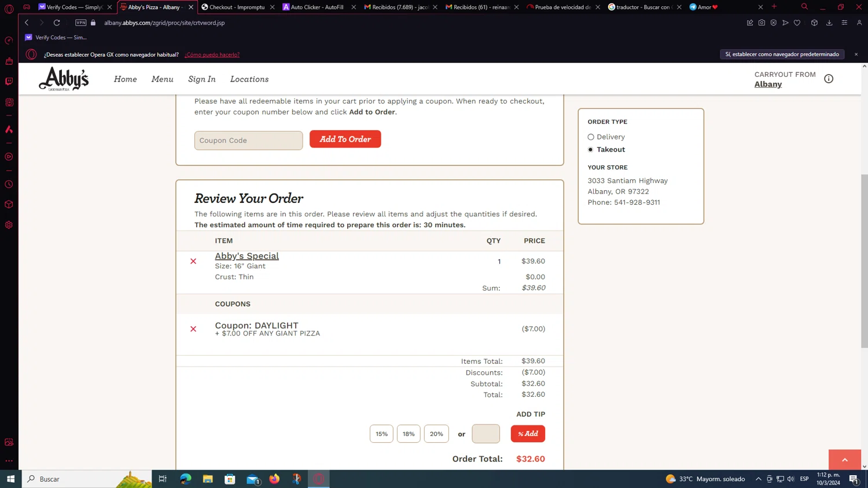868x488 pixels.
Task: Open the profile person icon
Action: (x=859, y=23)
